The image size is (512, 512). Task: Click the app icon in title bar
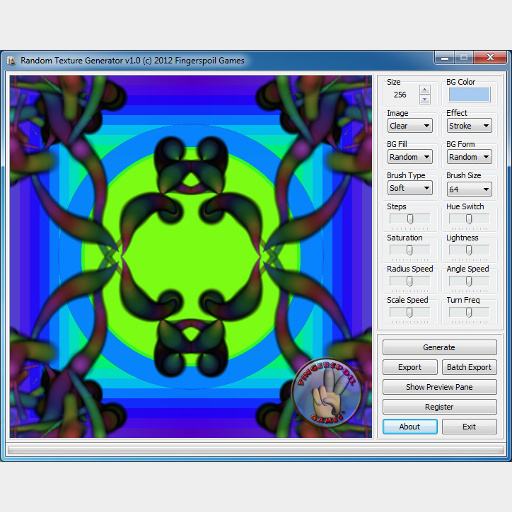pos(11,61)
